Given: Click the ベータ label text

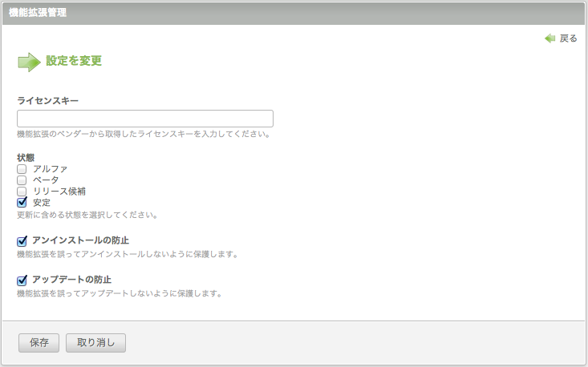Looking at the screenshot, I should [46, 180].
